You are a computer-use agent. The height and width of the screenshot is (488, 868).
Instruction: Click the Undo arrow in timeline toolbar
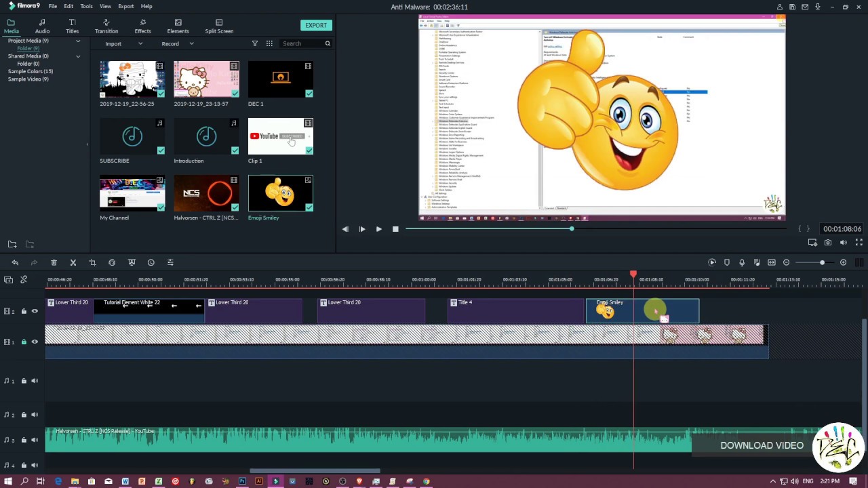point(15,262)
